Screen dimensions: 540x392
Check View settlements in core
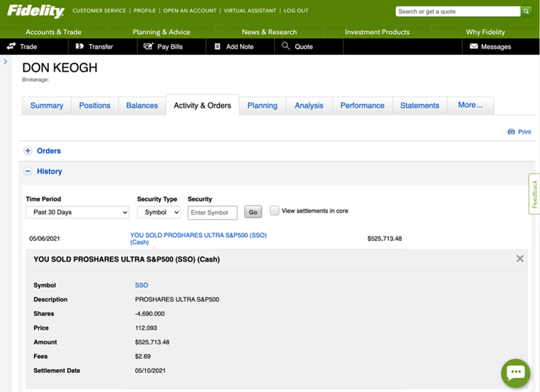[x=274, y=211]
